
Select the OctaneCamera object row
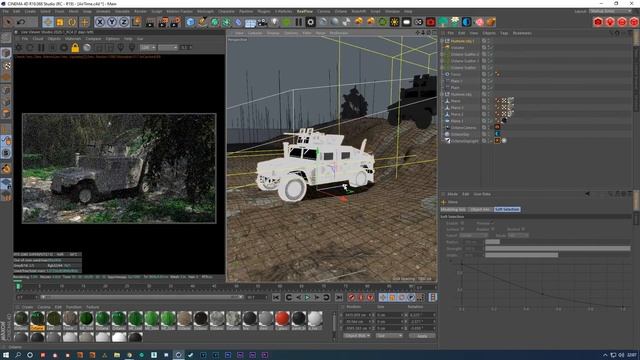[463, 127]
